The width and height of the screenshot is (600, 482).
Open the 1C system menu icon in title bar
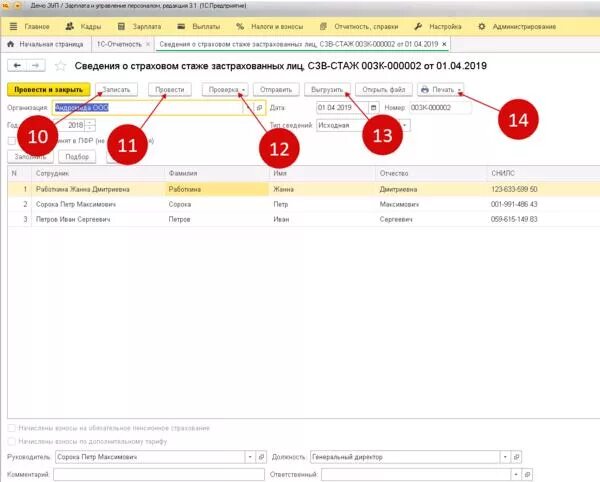coord(5,6)
